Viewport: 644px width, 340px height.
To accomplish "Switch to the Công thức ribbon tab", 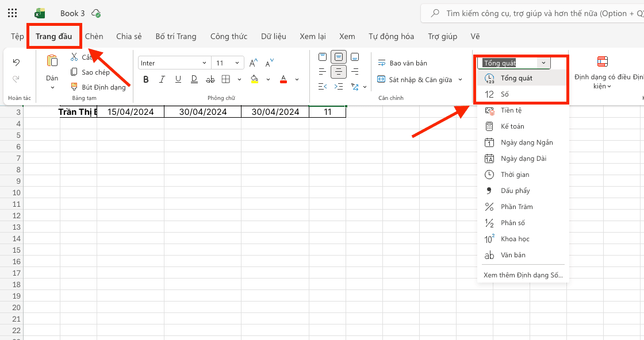I will [228, 36].
